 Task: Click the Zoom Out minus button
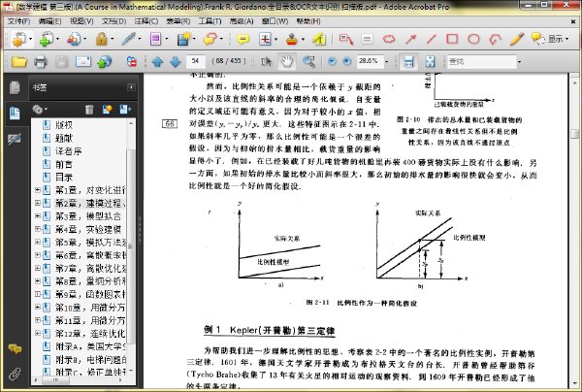[332, 61]
